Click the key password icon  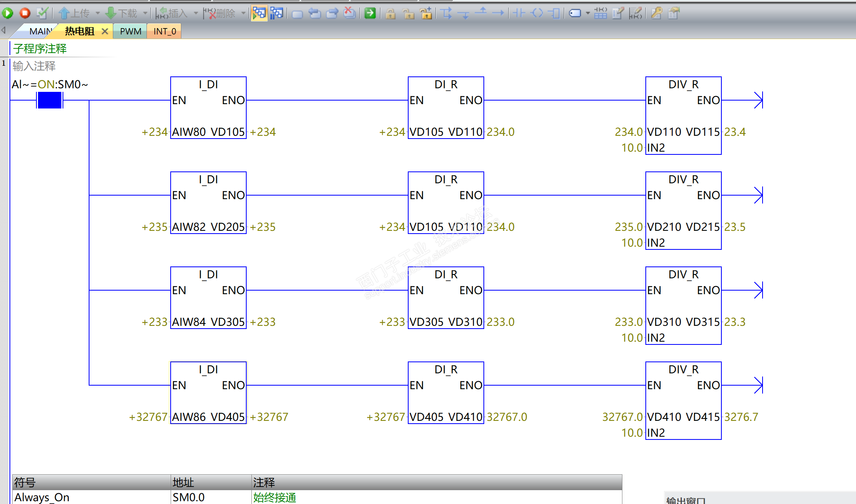pos(656,13)
